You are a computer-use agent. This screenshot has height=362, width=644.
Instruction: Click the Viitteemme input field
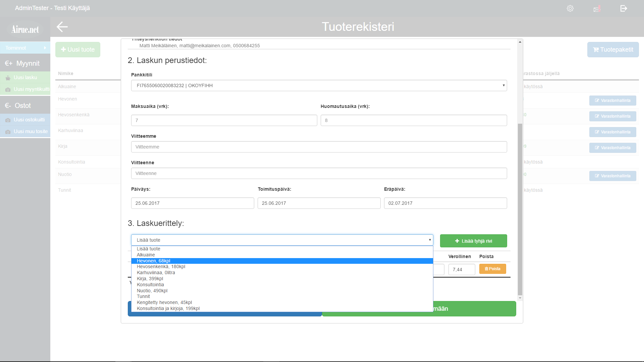[319, 147]
